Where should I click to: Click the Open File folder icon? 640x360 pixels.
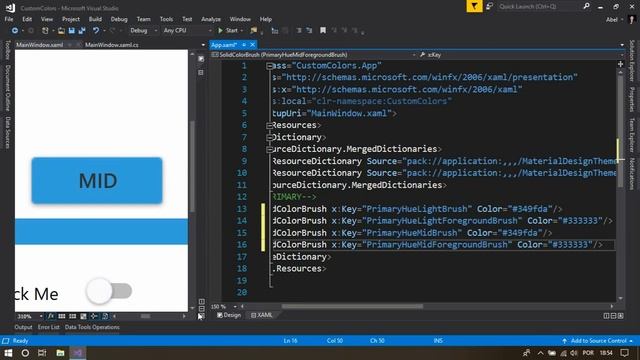click(61, 31)
